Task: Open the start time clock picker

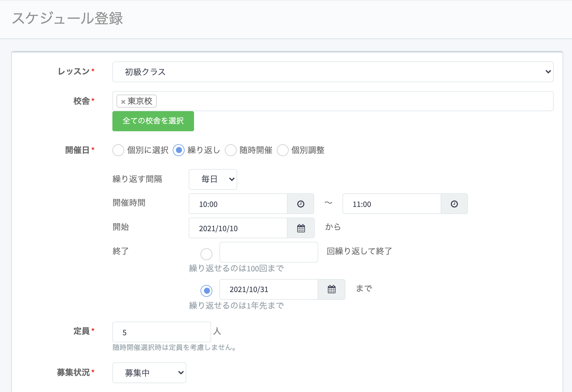Action: coord(300,204)
